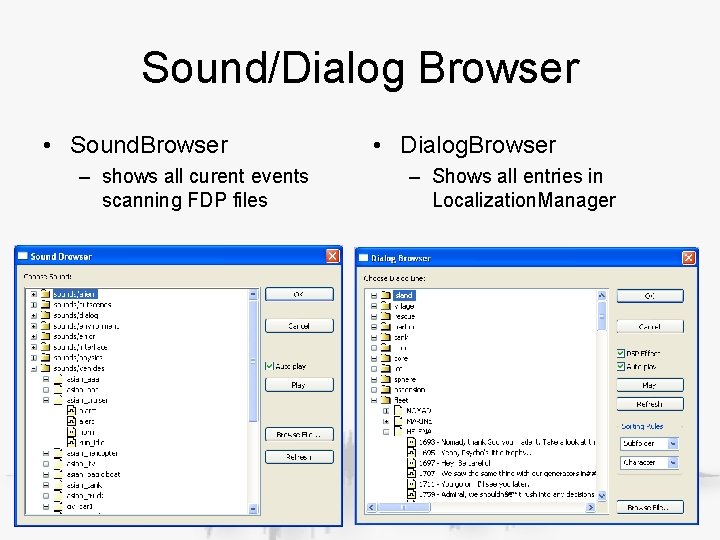Click folder icon beside ascension
The height and width of the screenshot is (540, 720).
coord(386,389)
